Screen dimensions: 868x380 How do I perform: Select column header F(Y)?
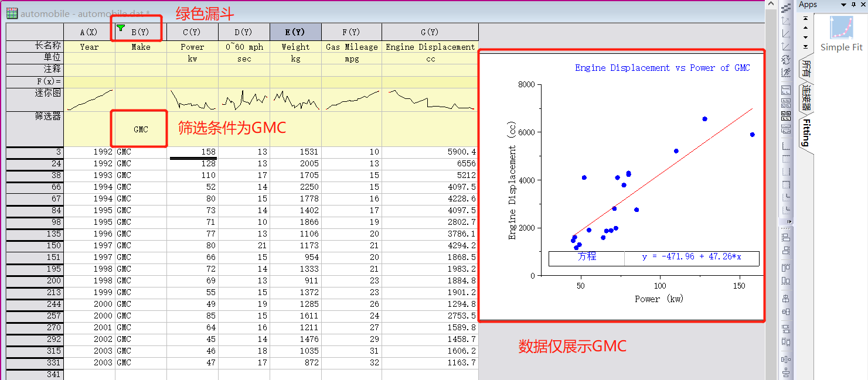(x=352, y=32)
